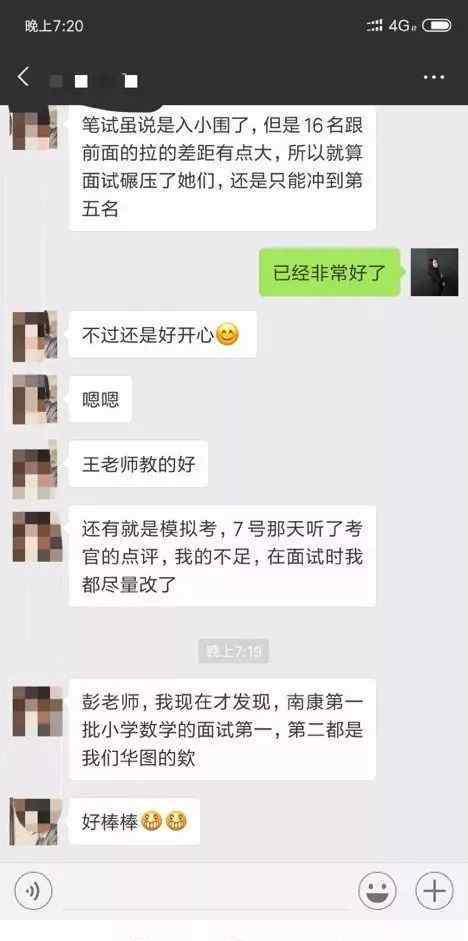Image resolution: width=468 pixels, height=941 pixels.
Task: Tap avatar beside 王老师教的好 message
Action: pyautogui.click(x=35, y=466)
